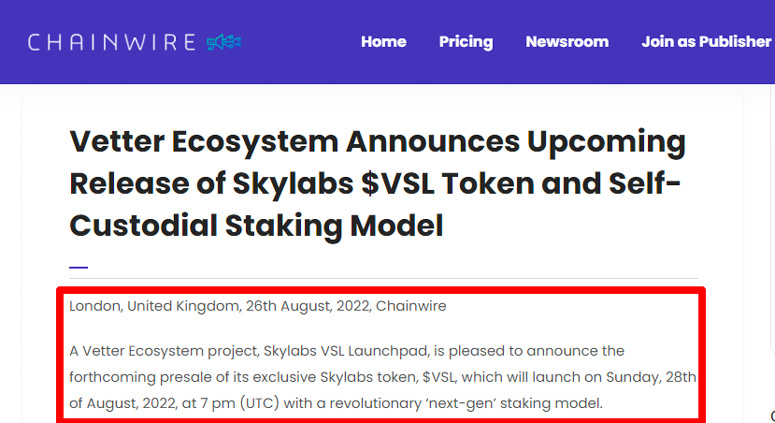Viewport: 775px width, 423px height.
Task: Click the "26th August, 2022" date text
Action: pyautogui.click(x=308, y=306)
